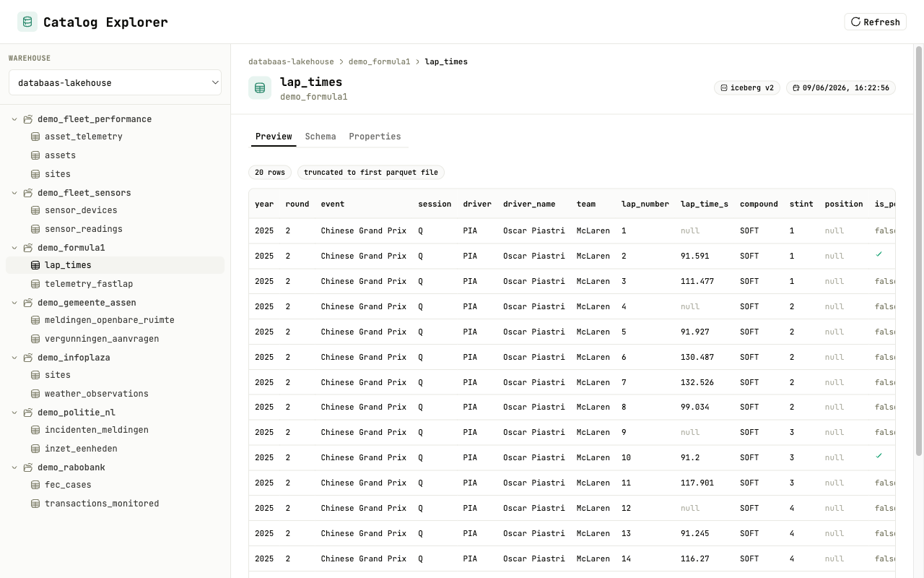Click the lap time value 91.591

coord(694,256)
